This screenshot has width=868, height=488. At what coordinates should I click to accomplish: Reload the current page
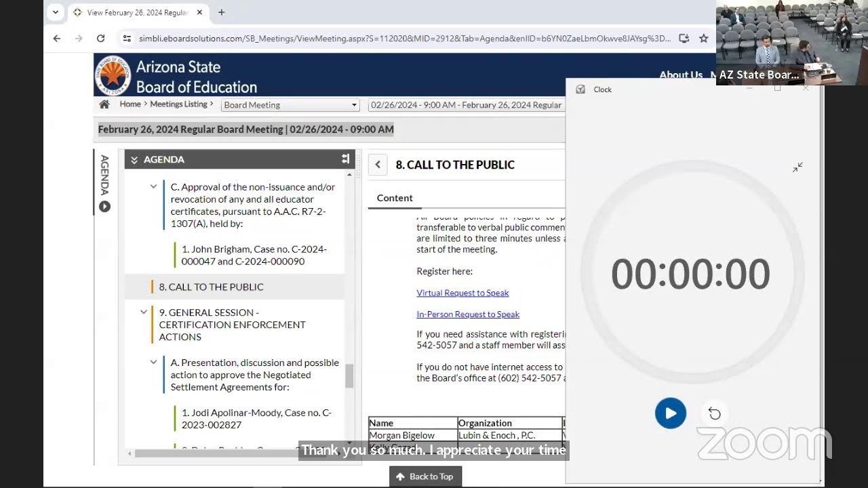101,39
